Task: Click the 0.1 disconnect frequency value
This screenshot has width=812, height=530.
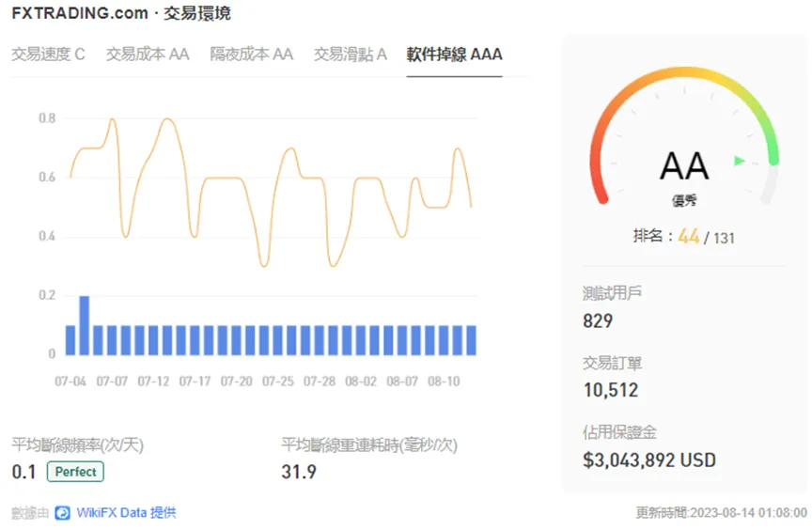Action: click(23, 472)
